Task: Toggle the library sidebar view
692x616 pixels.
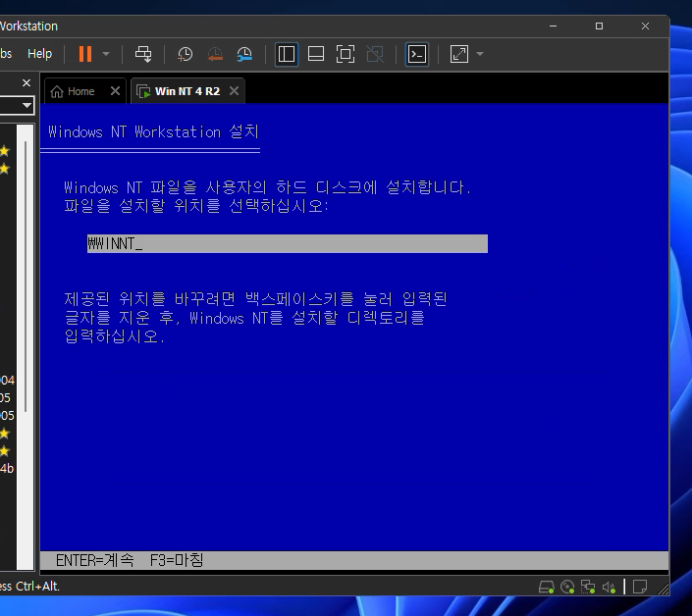Action: 287,54
